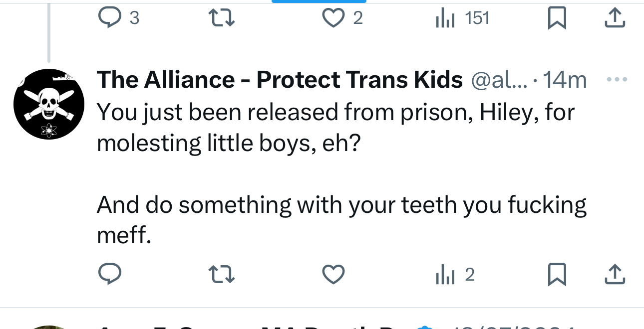
Task: Open more options menu on The Alliance tweet
Action: (x=616, y=80)
